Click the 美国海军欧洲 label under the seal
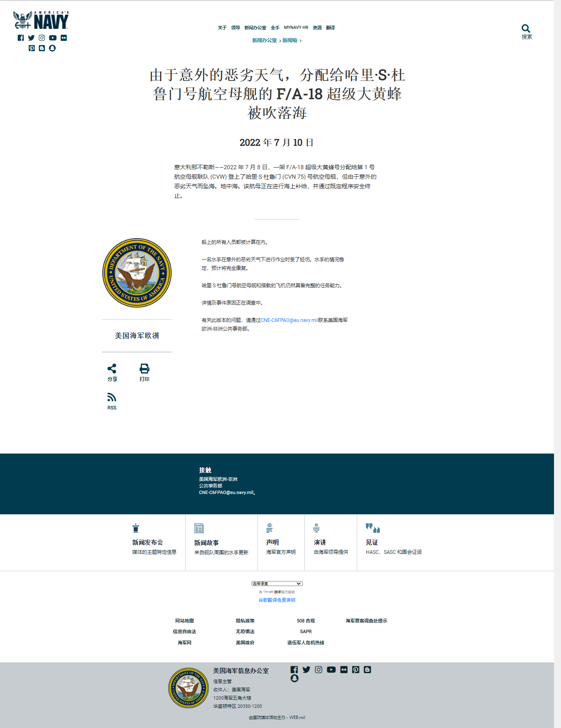The height and width of the screenshot is (728, 561). [x=137, y=336]
